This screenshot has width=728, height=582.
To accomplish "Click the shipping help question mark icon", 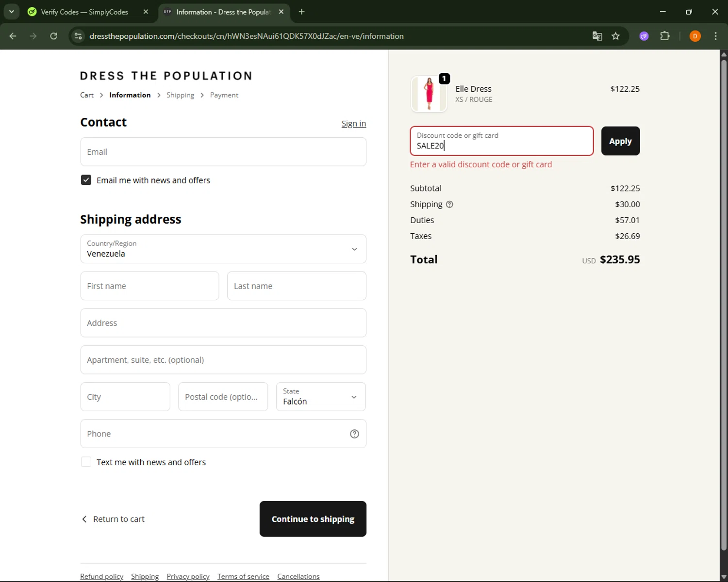I will 449,204.
